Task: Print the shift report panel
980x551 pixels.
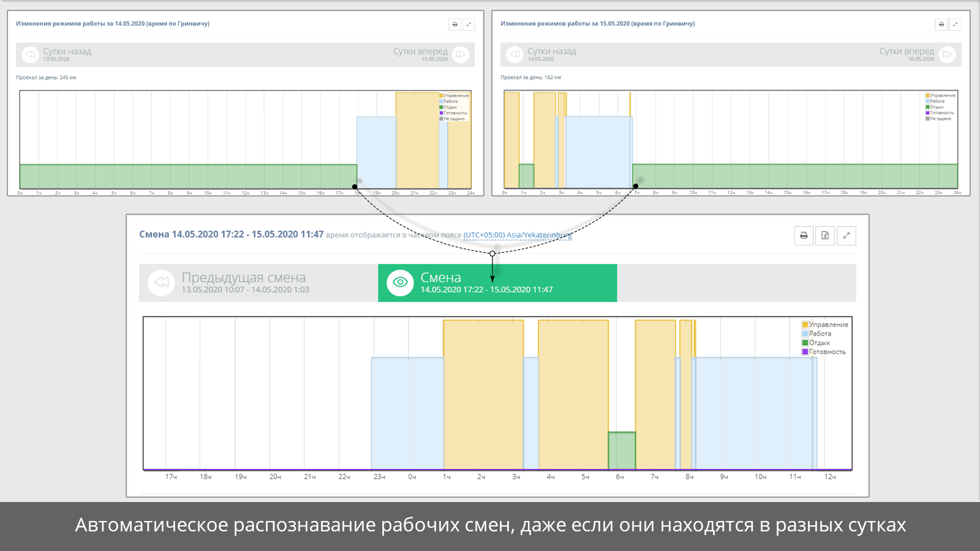Action: coord(804,236)
